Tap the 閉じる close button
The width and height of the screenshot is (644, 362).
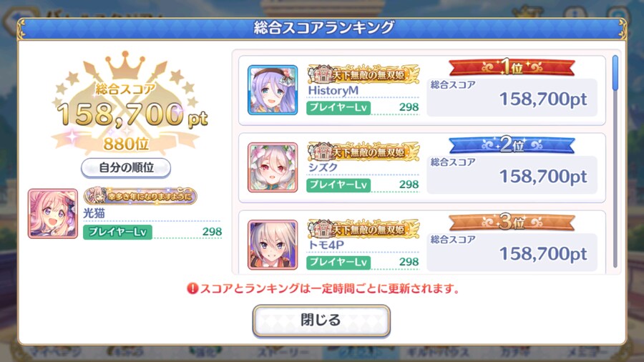tap(321, 321)
